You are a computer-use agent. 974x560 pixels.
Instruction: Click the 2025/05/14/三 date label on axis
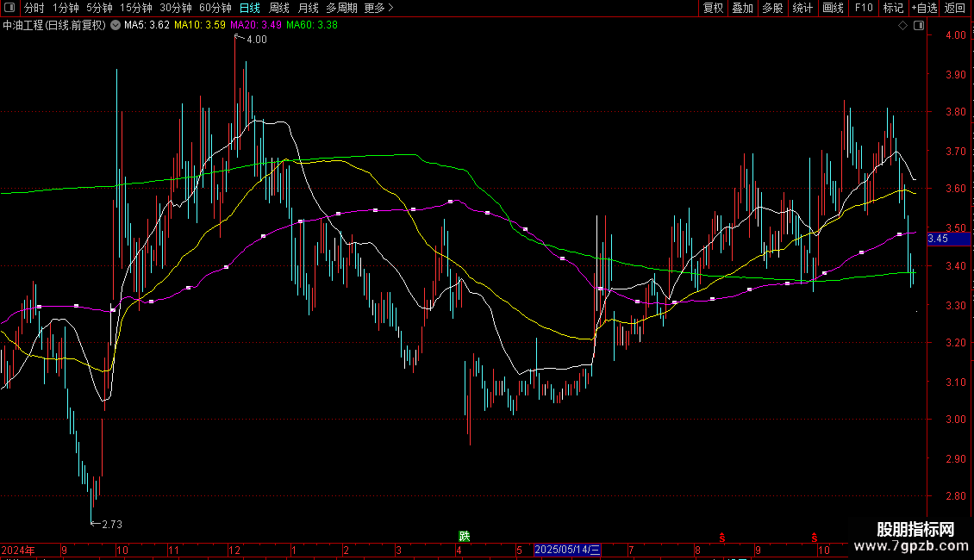click(x=567, y=550)
